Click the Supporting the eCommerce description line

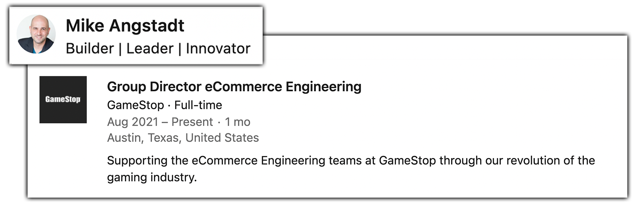pyautogui.click(x=351, y=160)
